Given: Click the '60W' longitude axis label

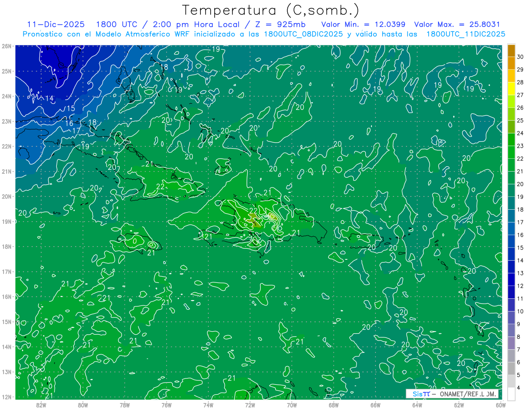Looking at the screenshot, I should pyautogui.click(x=501, y=404).
